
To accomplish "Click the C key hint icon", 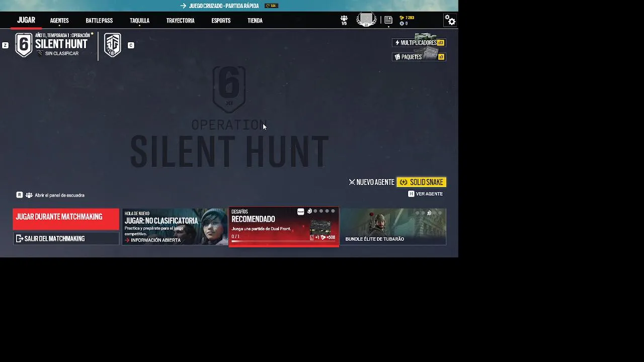I will (x=131, y=45).
